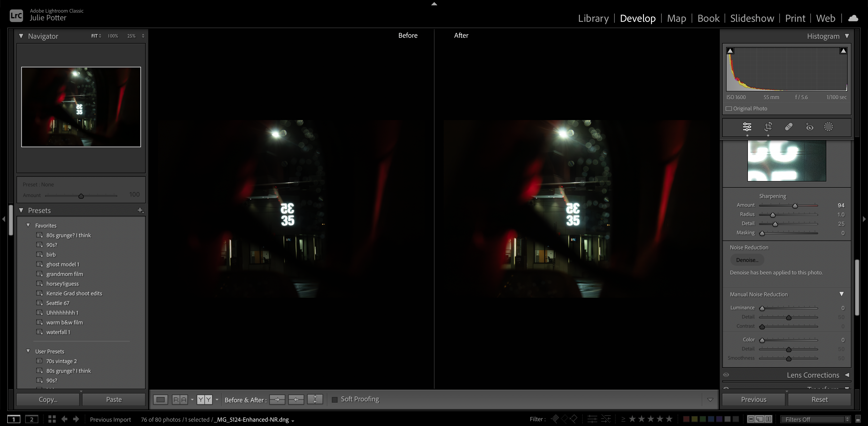
Task: Open the Slideshow module
Action: [x=752, y=18]
